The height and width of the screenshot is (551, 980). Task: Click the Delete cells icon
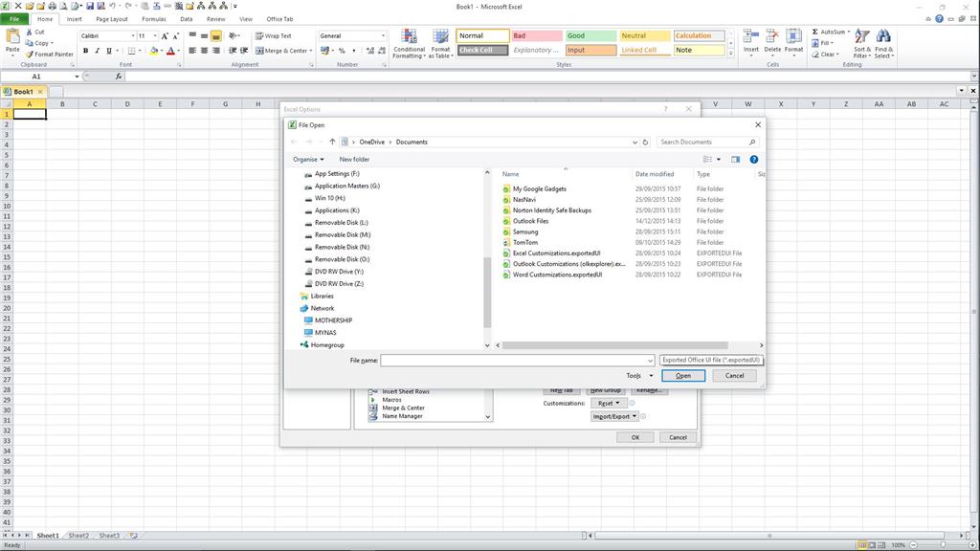(772, 36)
